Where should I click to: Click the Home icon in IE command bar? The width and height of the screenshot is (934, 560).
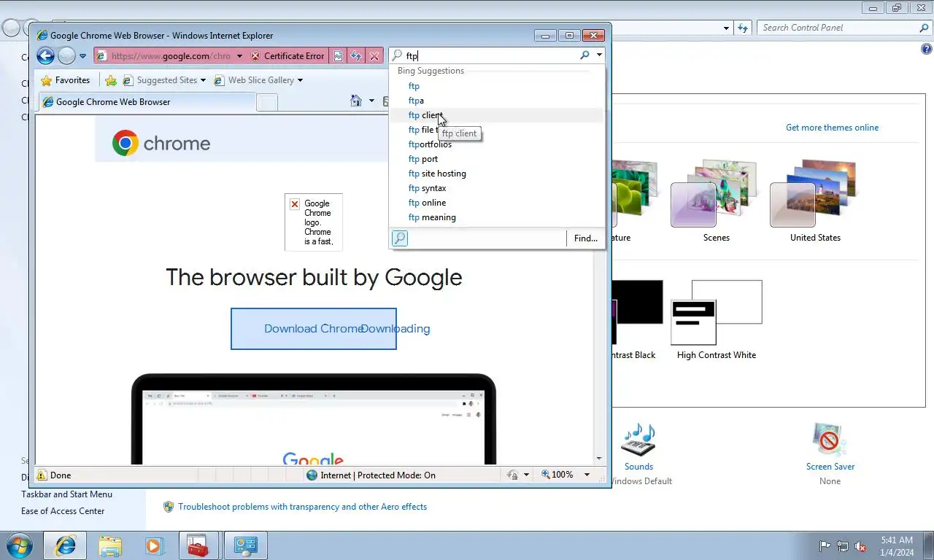coord(356,101)
